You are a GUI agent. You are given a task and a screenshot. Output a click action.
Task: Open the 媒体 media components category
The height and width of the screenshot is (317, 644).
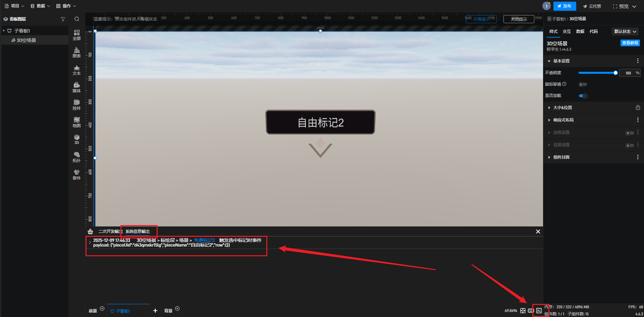(x=76, y=87)
